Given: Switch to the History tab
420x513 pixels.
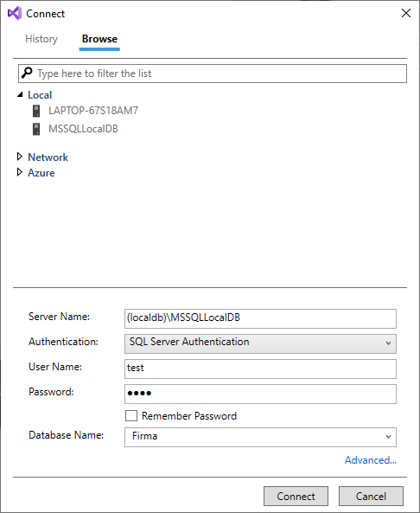Looking at the screenshot, I should point(41,39).
